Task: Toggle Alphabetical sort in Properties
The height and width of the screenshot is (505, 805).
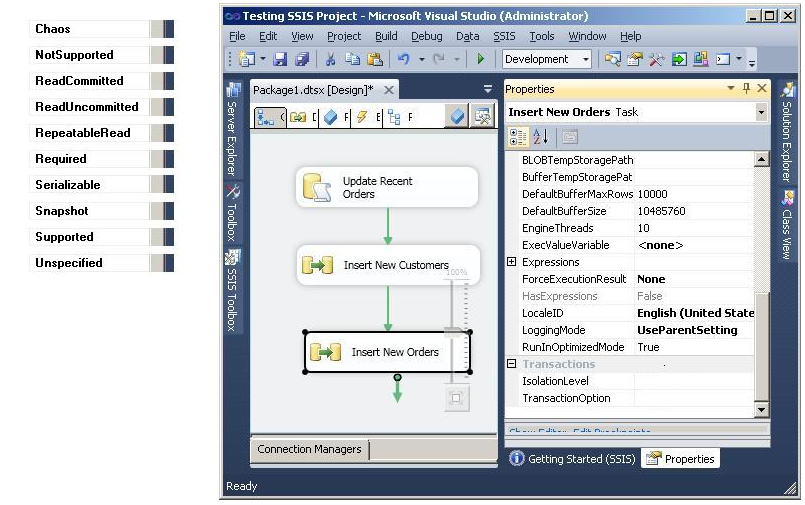Action: click(541, 137)
